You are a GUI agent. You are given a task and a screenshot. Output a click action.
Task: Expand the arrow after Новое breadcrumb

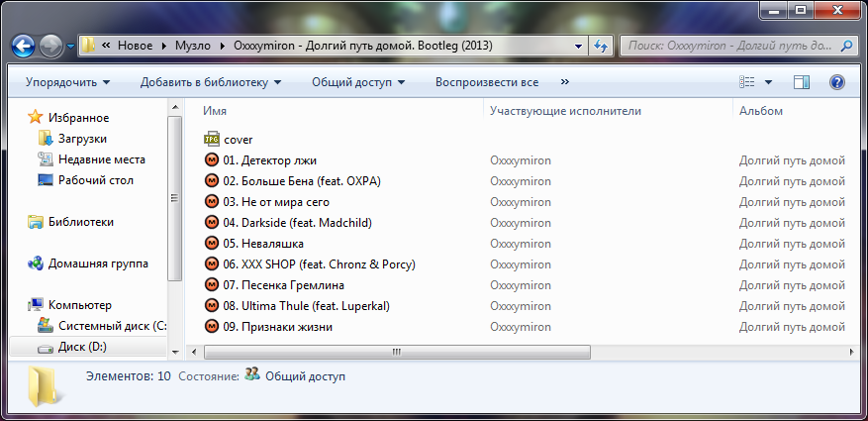tap(164, 46)
